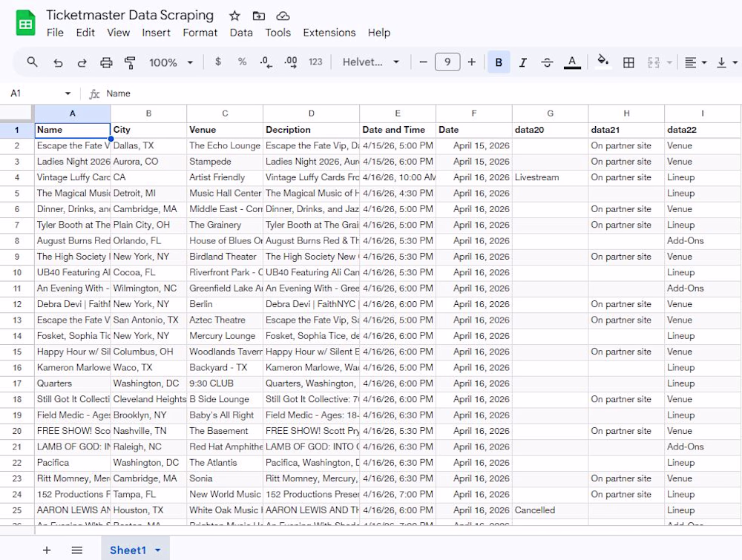Open the Help menu
742x560 pixels.
pyautogui.click(x=379, y=33)
